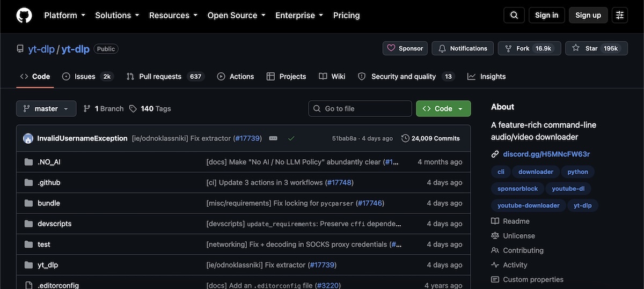Screen dimensions: 644x289
Task: Click the Contributing people icon
Action: pos(495,250)
